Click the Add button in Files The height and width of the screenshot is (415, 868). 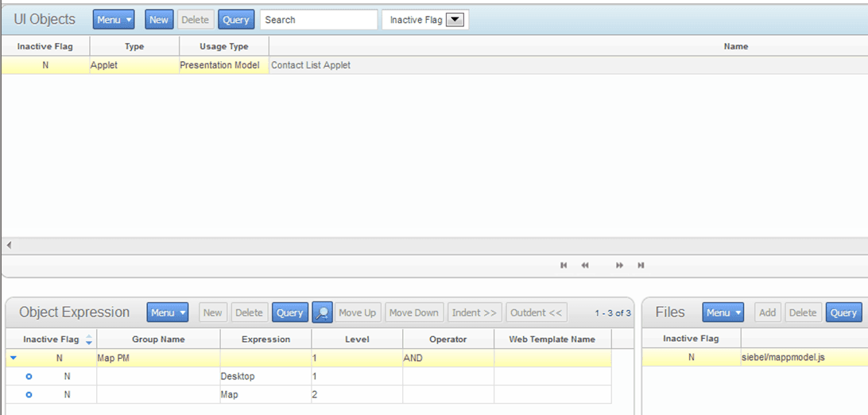tap(767, 312)
